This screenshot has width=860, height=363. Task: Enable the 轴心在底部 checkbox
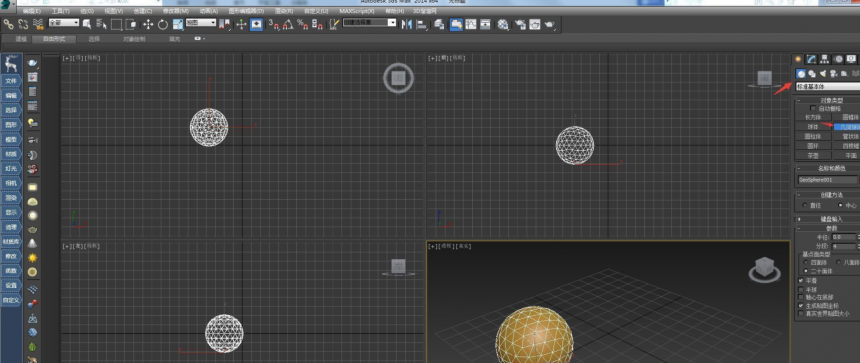801,297
